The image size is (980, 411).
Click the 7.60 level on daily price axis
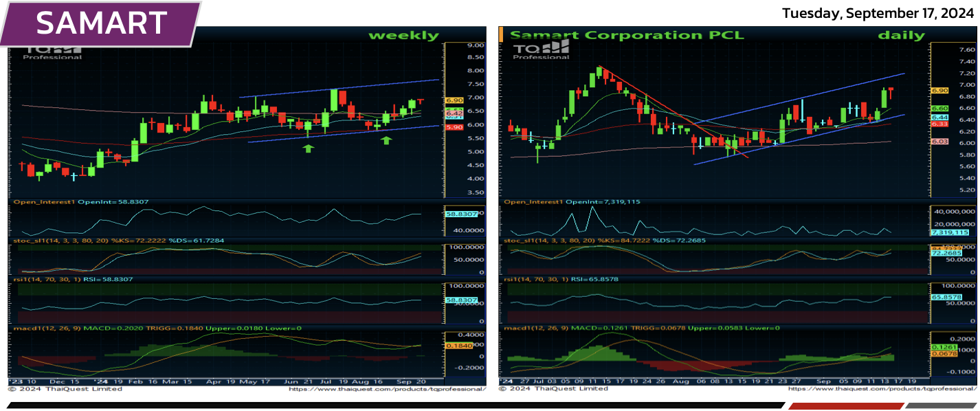click(x=966, y=50)
